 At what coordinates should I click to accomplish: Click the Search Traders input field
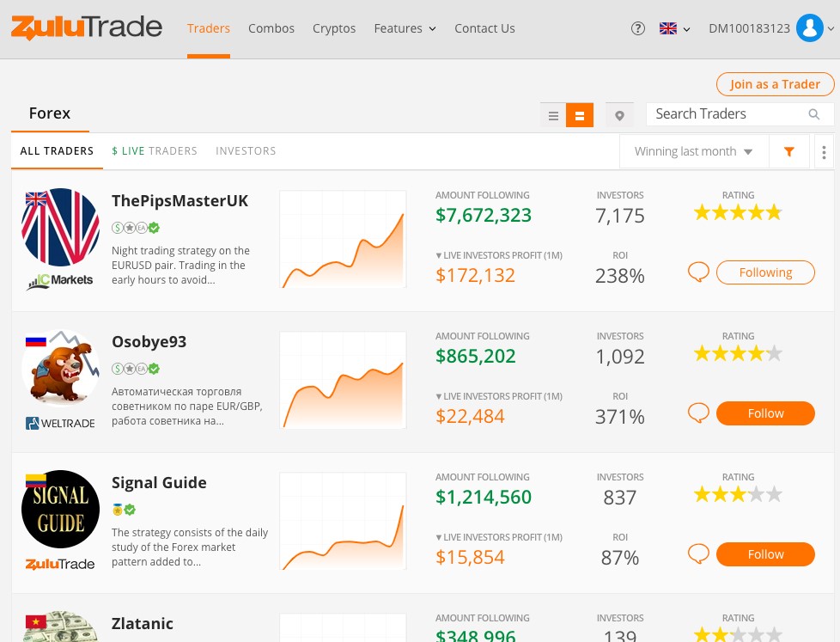click(x=740, y=114)
